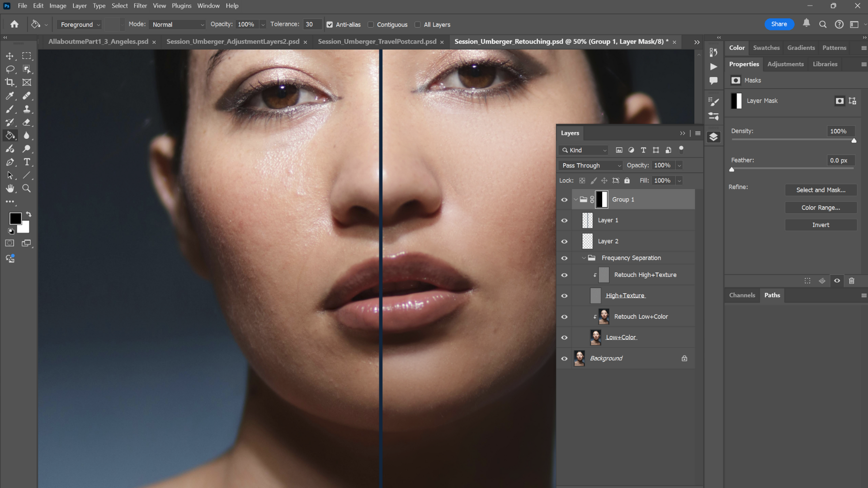
Task: Click the Tolerance input field
Action: pyautogui.click(x=312, y=24)
